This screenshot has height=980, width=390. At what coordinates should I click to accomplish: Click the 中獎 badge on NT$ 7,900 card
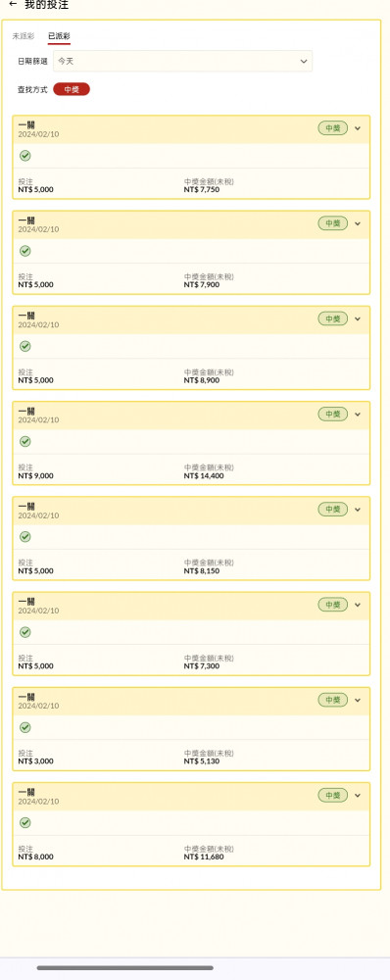point(332,223)
